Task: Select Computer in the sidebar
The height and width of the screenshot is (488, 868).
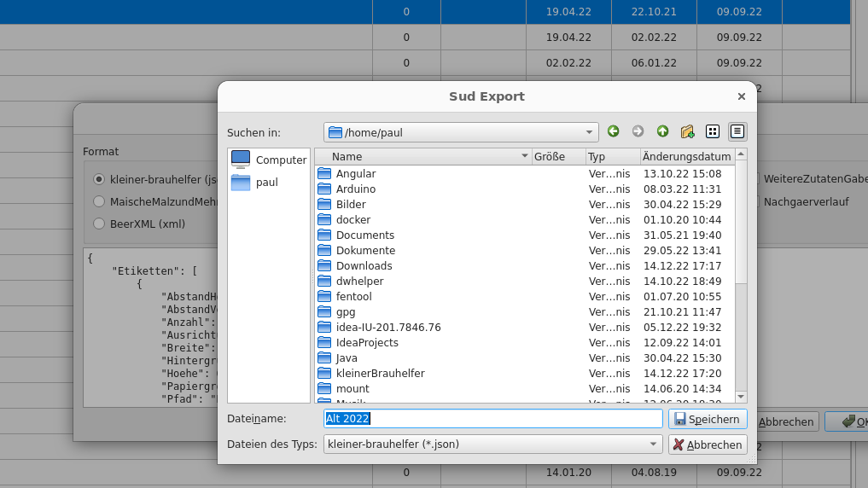Action: tap(269, 160)
